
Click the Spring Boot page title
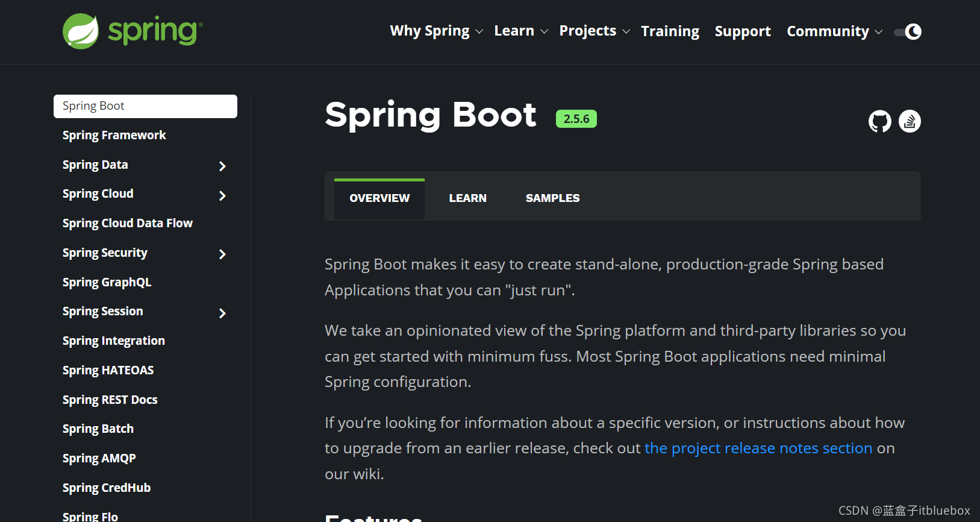pos(430,116)
